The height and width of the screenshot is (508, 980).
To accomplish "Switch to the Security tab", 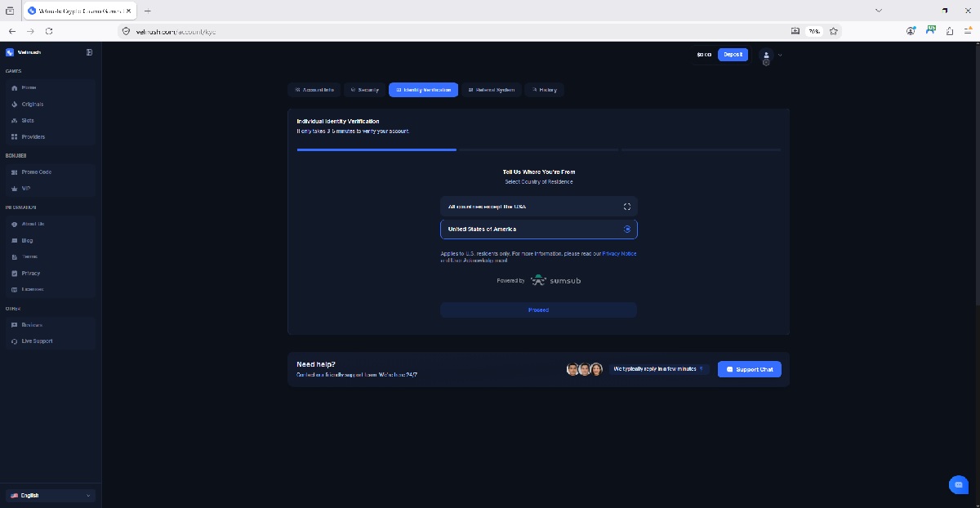I will click(364, 90).
